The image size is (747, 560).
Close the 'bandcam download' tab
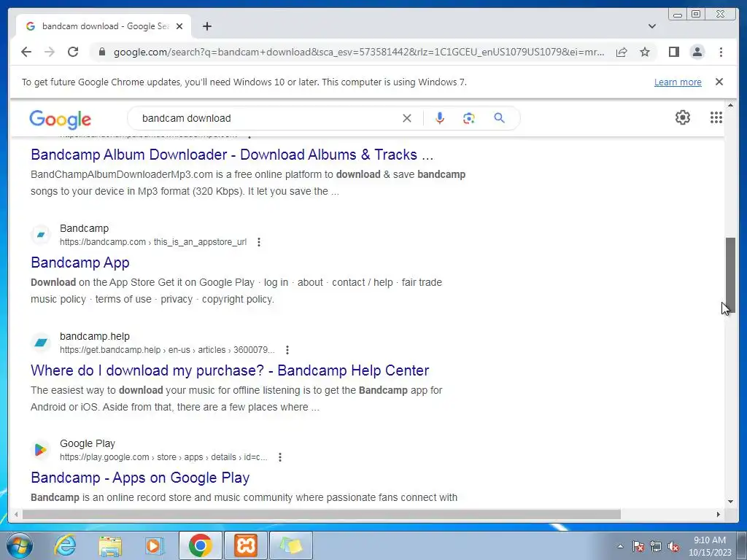coord(179,26)
